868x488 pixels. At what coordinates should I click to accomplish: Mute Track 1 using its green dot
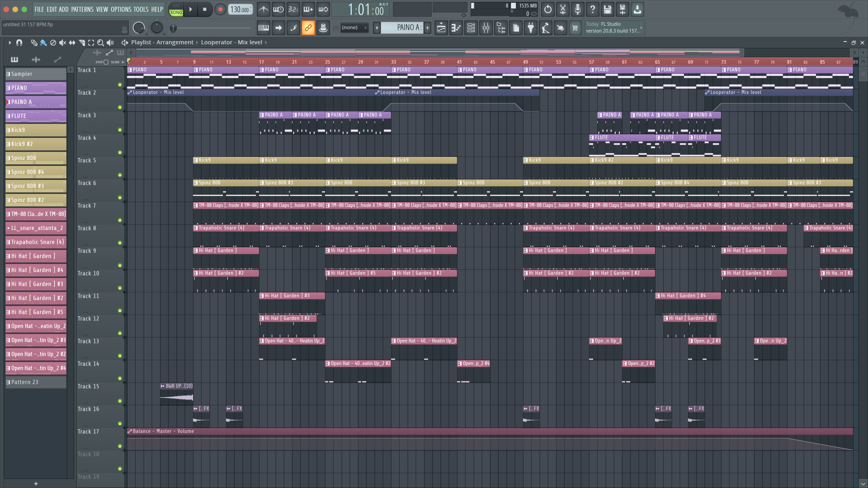pos(120,84)
